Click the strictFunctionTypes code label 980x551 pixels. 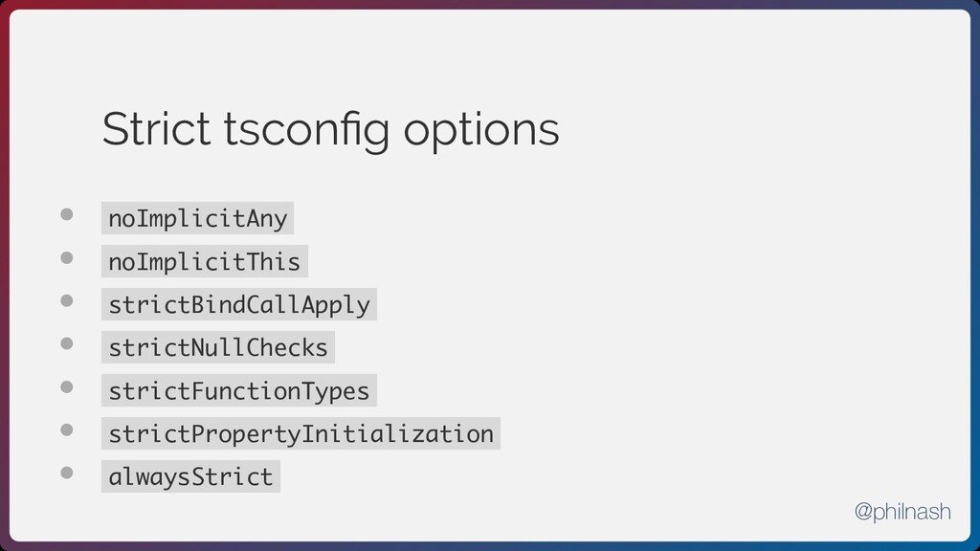238,391
